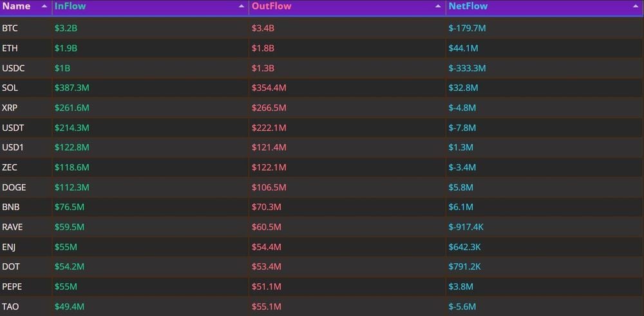Click the sort arrow in InFlow column
Image resolution: width=644 pixels, height=316 pixels.
click(x=241, y=6)
